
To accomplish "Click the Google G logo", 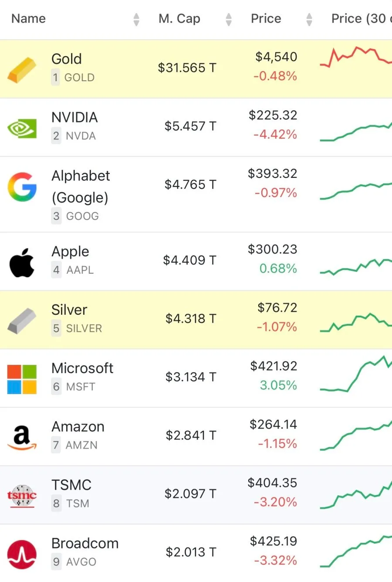I will pos(22,187).
